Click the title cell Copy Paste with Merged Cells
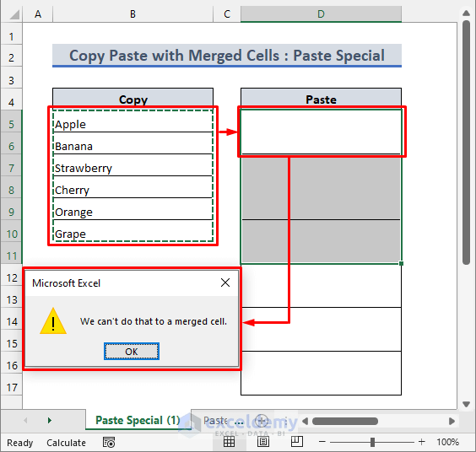 [227, 55]
